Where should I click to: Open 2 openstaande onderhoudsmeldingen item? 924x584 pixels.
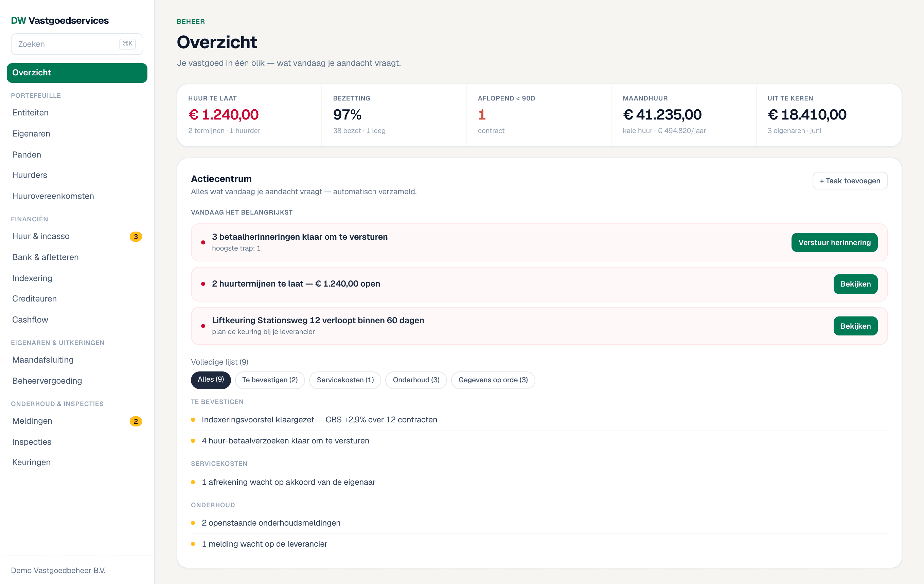tap(539, 523)
